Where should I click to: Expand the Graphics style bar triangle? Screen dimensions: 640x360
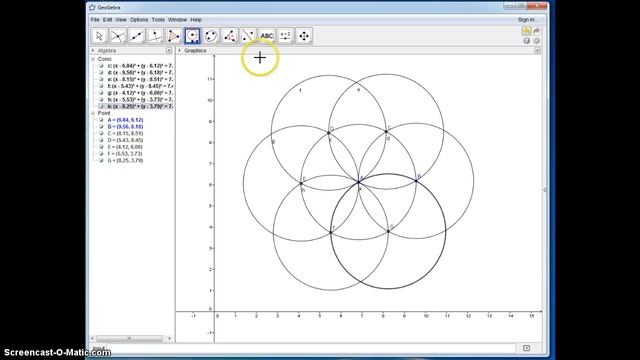(x=180, y=51)
